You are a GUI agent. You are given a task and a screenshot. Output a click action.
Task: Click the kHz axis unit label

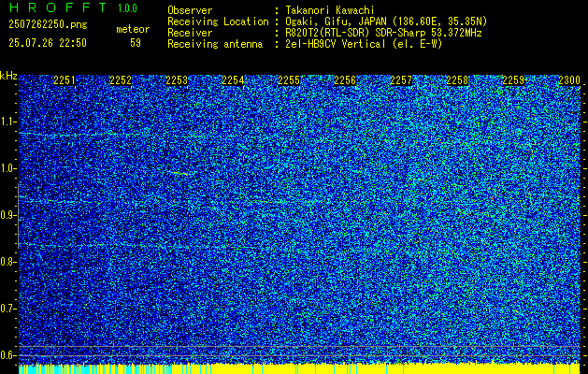tap(8, 76)
